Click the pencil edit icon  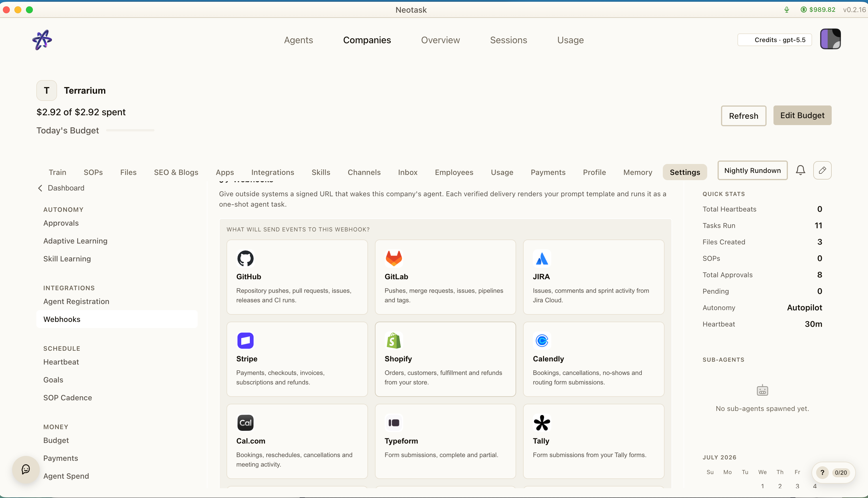click(822, 170)
